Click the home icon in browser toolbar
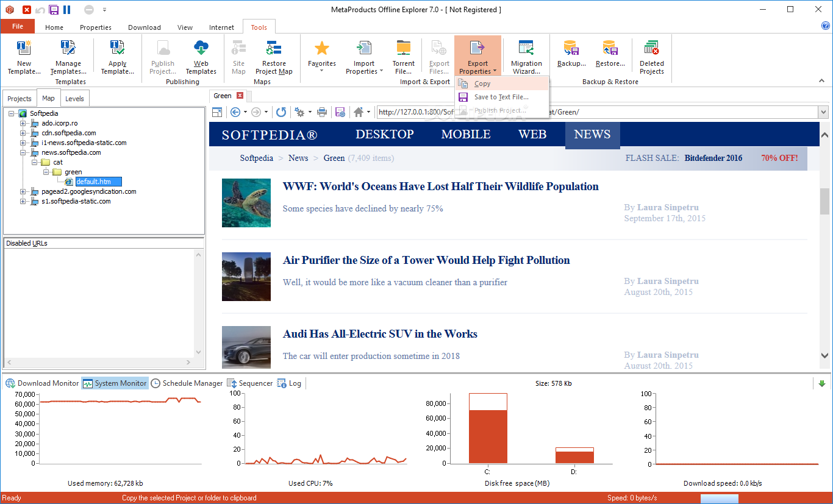Viewport: 833px width, 504px height. point(359,112)
